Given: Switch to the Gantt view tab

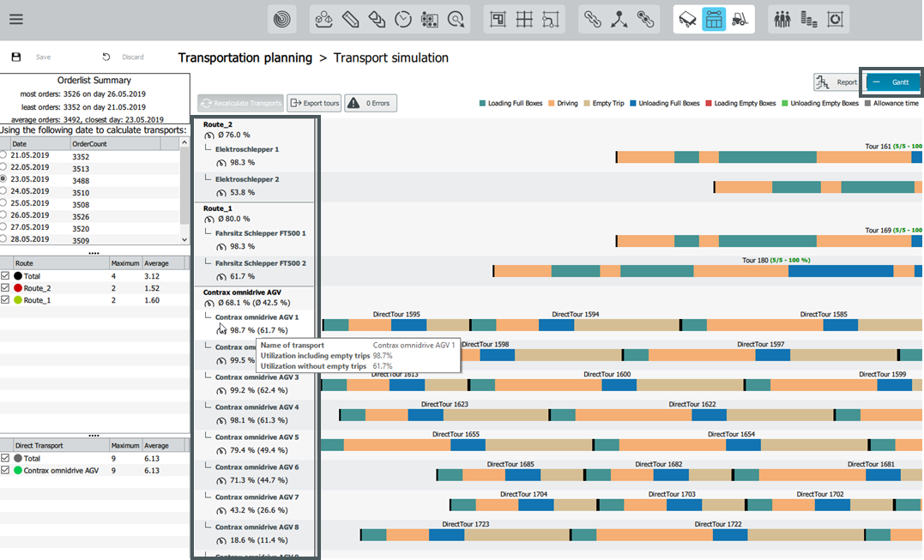Looking at the screenshot, I should [891, 82].
